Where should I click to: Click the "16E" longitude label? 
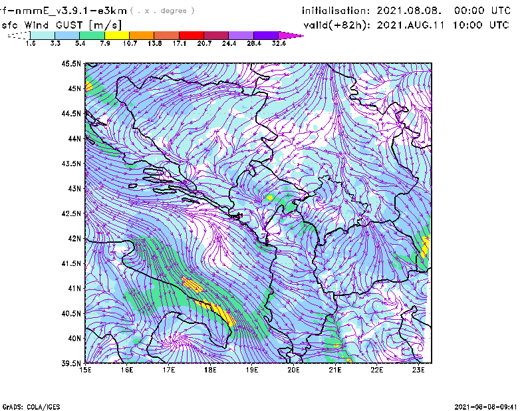[x=127, y=370]
